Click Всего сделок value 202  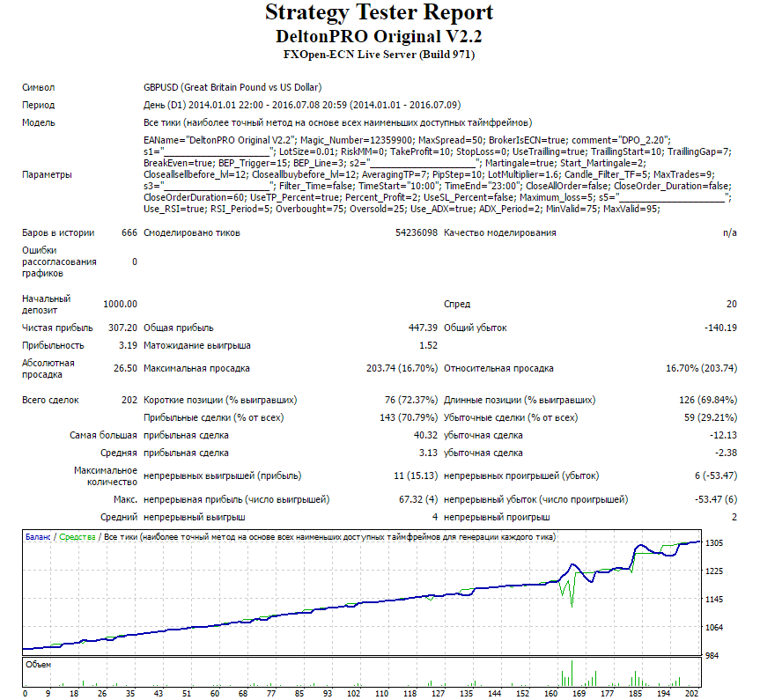[129, 400]
